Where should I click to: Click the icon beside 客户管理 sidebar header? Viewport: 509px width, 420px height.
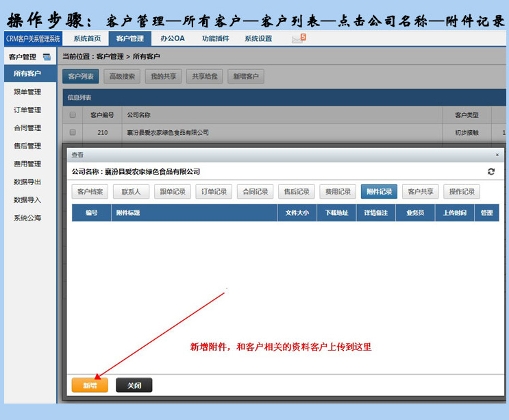point(47,57)
